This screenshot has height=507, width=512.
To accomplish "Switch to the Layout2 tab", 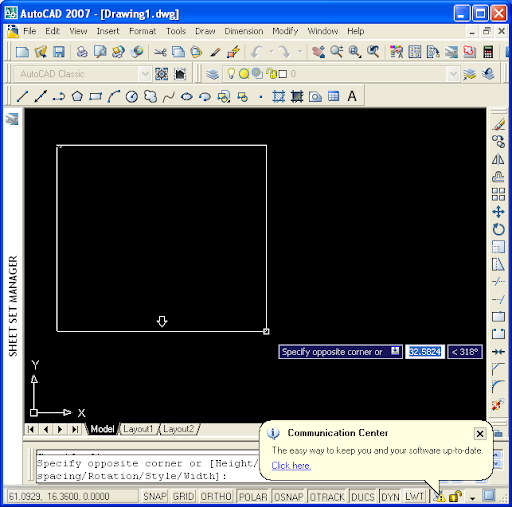I will (x=179, y=429).
